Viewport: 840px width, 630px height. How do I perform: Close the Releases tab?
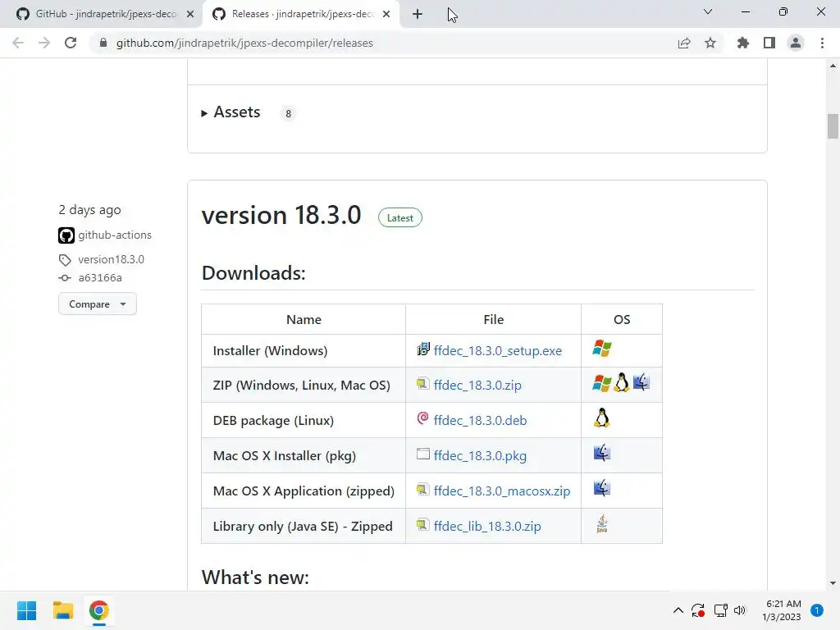click(x=386, y=15)
